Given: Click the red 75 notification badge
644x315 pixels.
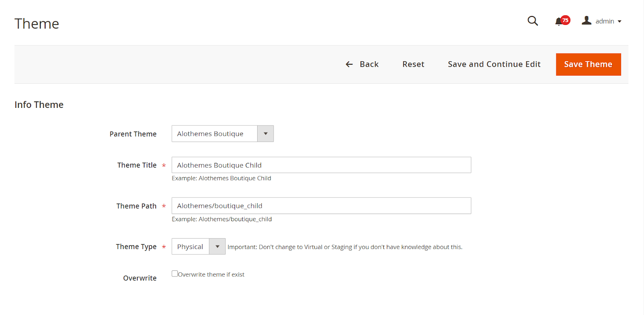Looking at the screenshot, I should (x=566, y=20).
